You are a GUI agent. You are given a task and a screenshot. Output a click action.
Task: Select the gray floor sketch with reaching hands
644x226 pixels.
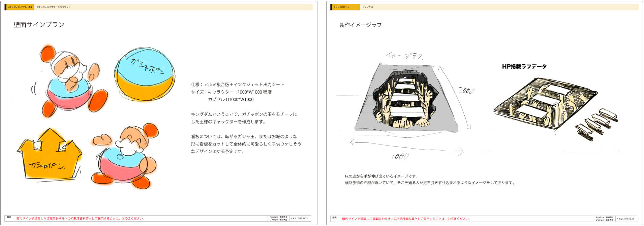tap(407, 98)
